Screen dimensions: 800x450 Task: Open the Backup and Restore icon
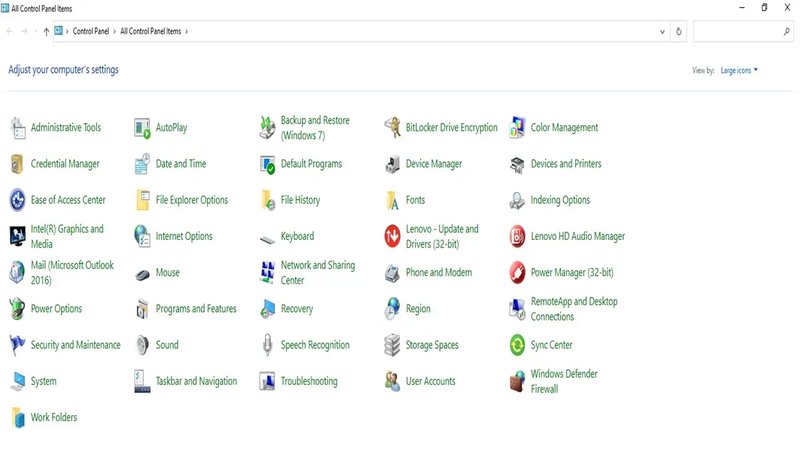(267, 128)
